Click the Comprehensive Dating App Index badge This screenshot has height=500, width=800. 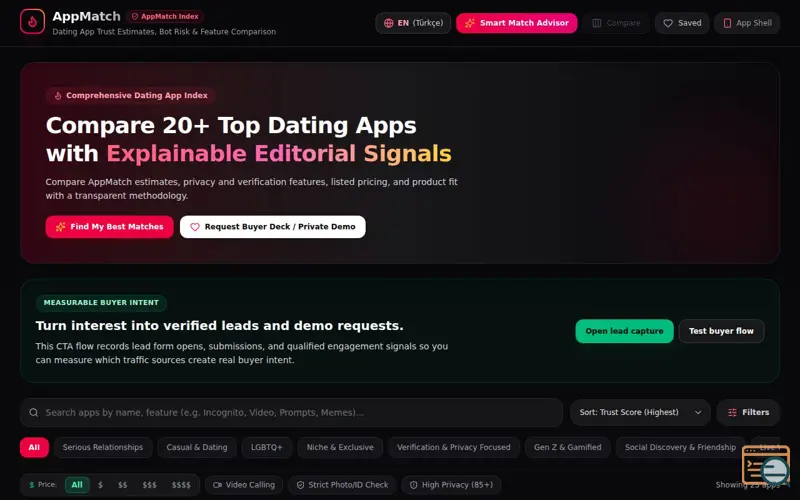click(131, 95)
